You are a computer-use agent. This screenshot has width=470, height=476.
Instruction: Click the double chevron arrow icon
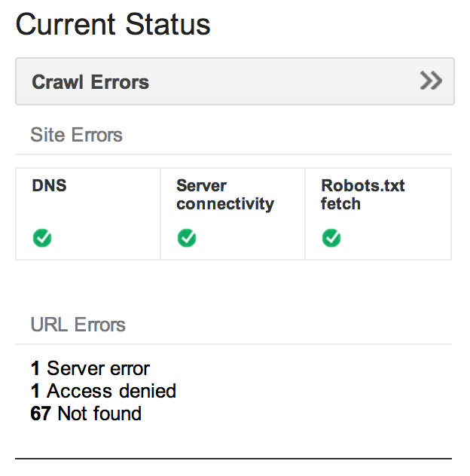pyautogui.click(x=431, y=81)
